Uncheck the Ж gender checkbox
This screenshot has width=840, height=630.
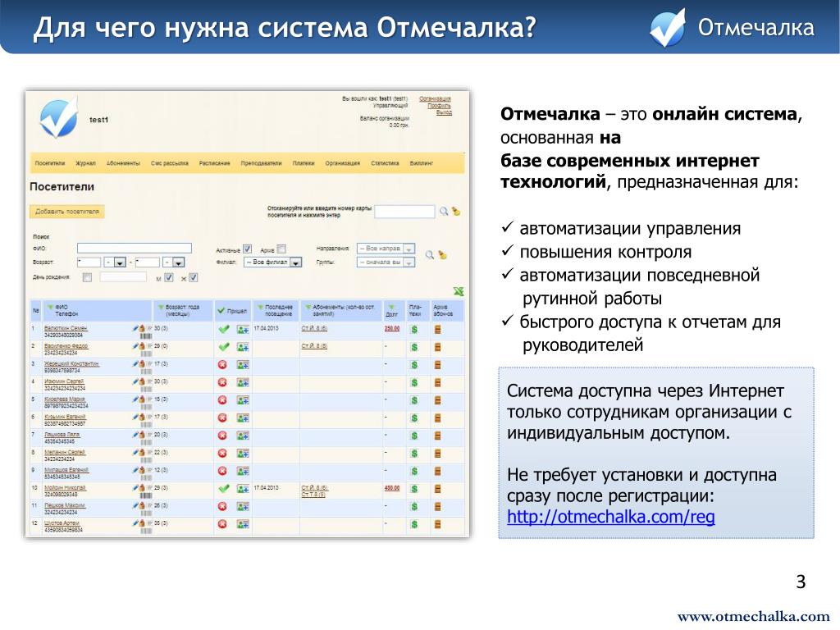(194, 277)
